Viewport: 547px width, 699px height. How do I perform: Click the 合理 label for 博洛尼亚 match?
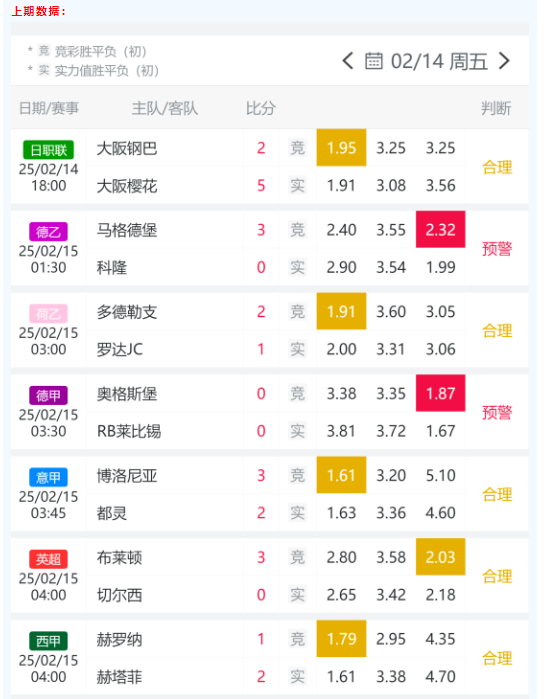click(x=497, y=494)
